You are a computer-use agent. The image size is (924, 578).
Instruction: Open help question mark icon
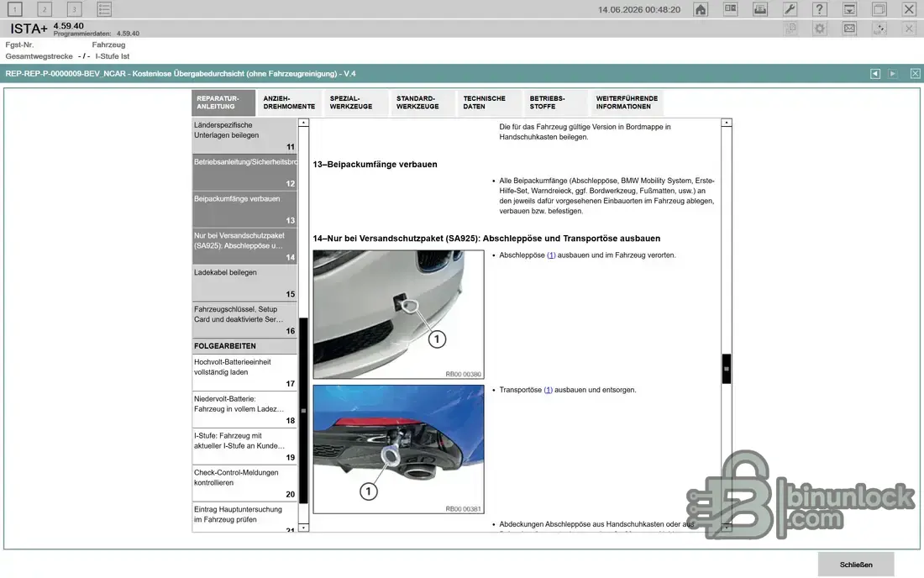820,9
